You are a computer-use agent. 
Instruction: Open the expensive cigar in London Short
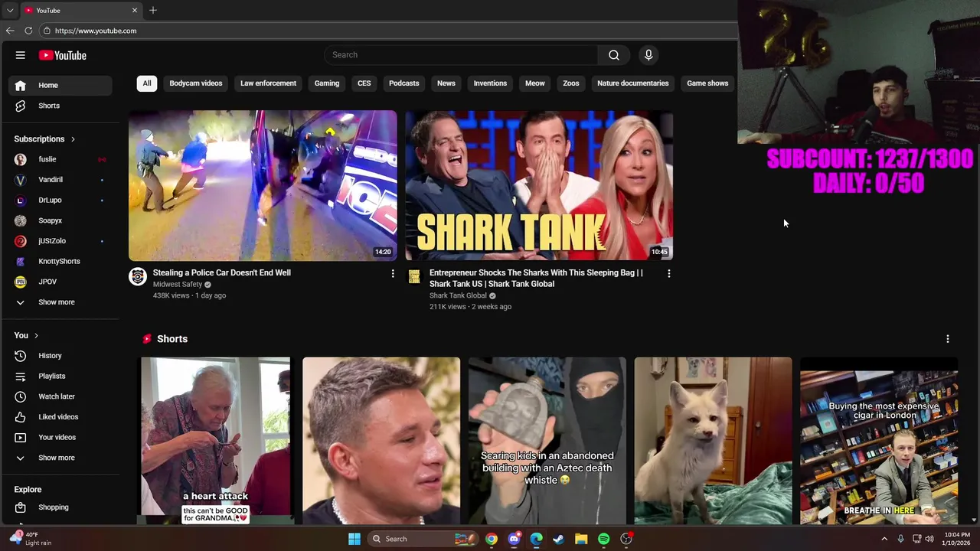[879, 441]
